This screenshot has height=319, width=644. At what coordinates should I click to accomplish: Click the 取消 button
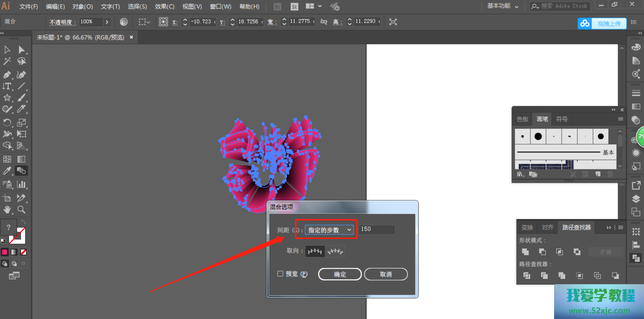point(386,274)
